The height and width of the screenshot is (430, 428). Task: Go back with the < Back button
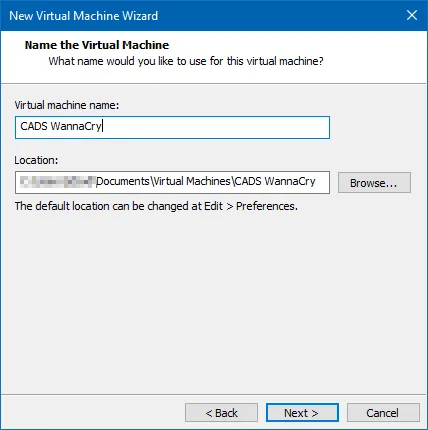(x=221, y=413)
